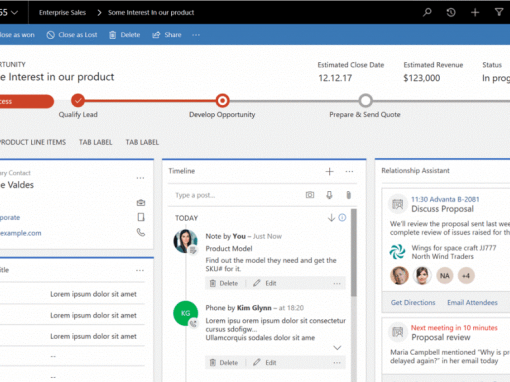Open the search magnifier in top bar
The image size is (510, 382).
(x=427, y=12)
